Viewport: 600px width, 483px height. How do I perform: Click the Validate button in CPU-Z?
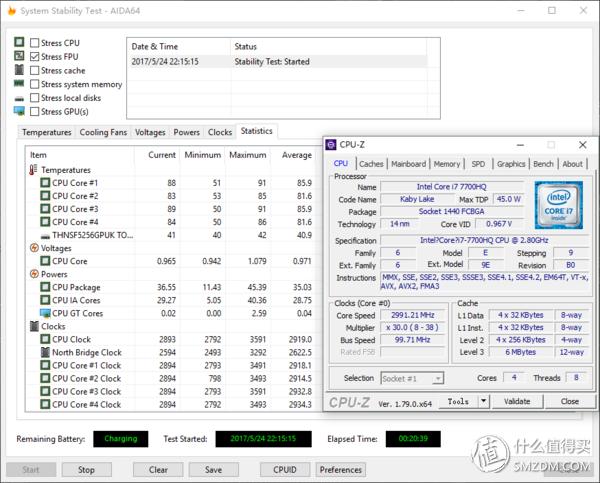click(517, 401)
